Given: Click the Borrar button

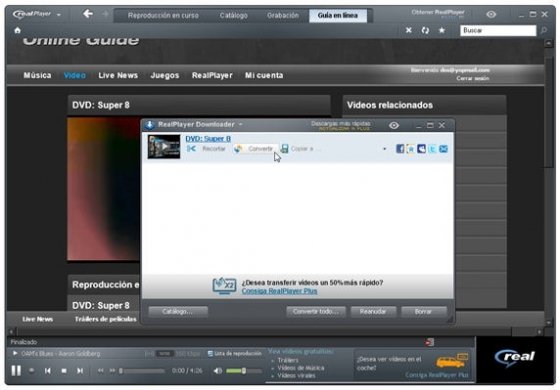Looking at the screenshot, I should [x=424, y=312].
